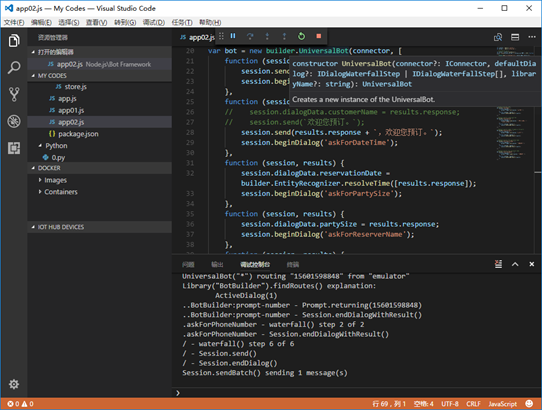542x410 pixels.
Task: Click the Step Over debug button
Action: (250, 36)
